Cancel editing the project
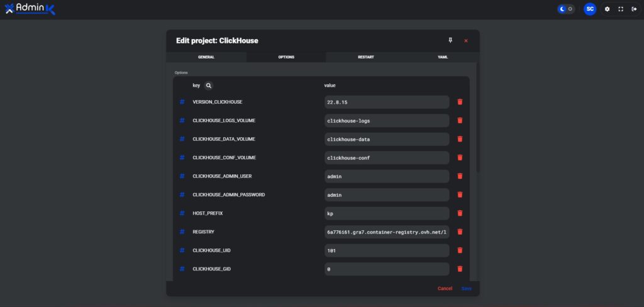This screenshot has width=644, height=307. [x=445, y=289]
